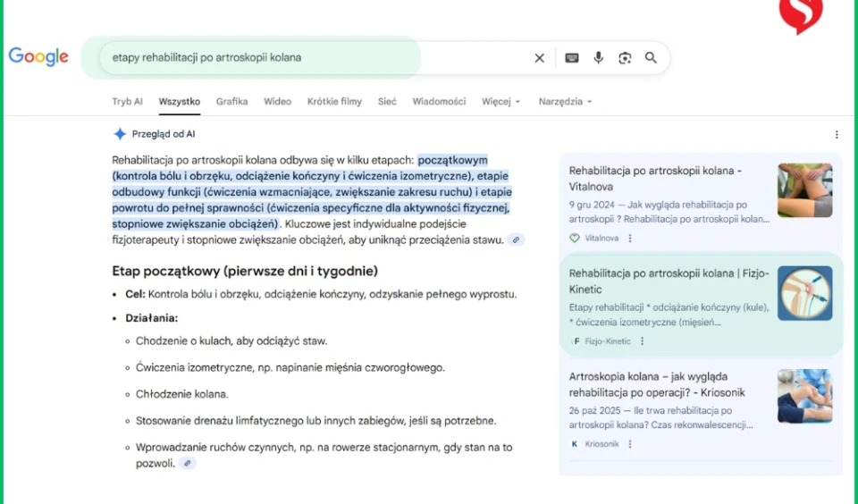The height and width of the screenshot is (504, 858).
Task: Click the 'Działania:' bullet label
Action: coord(152,318)
